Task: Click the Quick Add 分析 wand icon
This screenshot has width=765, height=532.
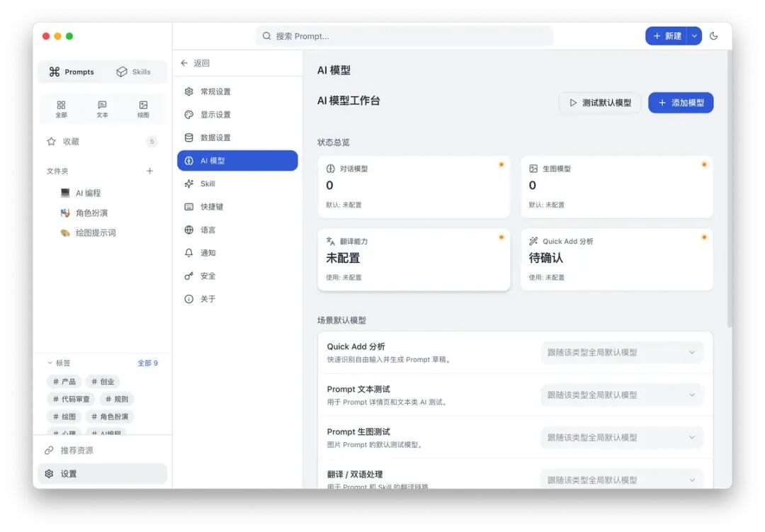Action: pos(533,241)
